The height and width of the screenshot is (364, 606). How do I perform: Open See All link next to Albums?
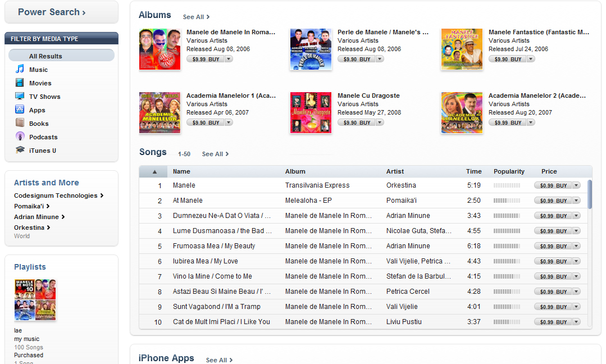[x=197, y=17]
